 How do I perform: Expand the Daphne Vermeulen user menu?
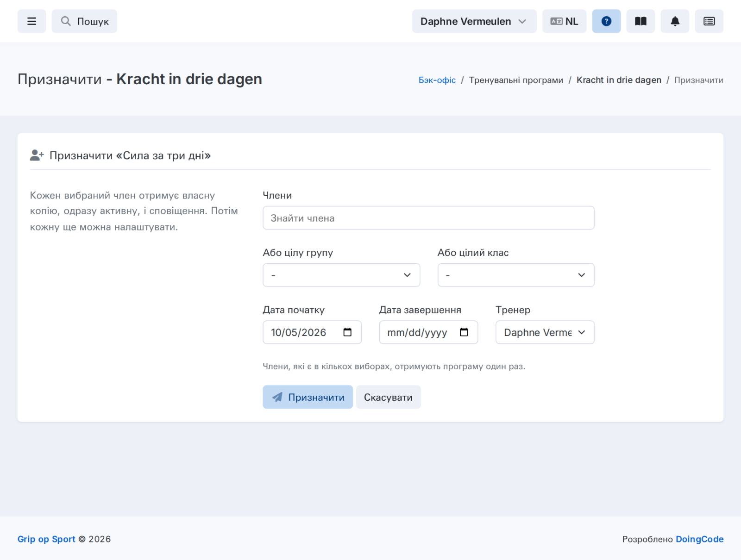point(474,21)
